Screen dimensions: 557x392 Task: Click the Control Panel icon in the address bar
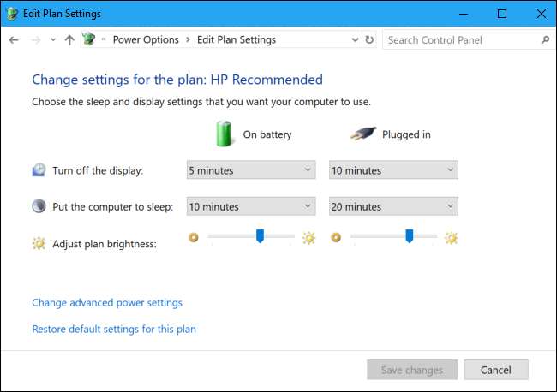(88, 39)
